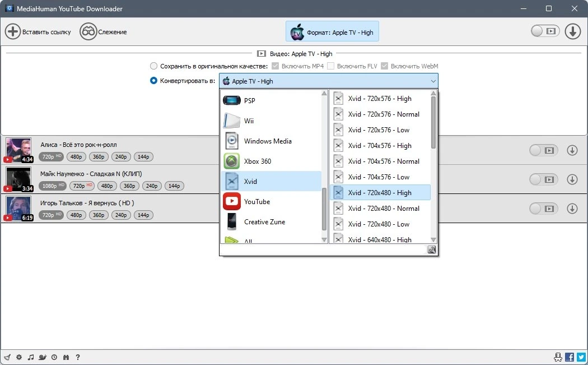This screenshot has height=365, width=588.
Task: Download the Игорь Тальков video arrow icon
Action: 572,209
